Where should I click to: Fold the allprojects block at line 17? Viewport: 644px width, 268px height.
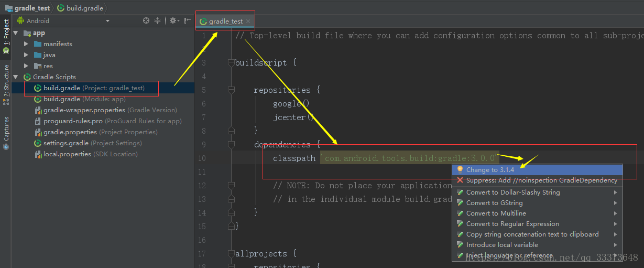pos(231,254)
